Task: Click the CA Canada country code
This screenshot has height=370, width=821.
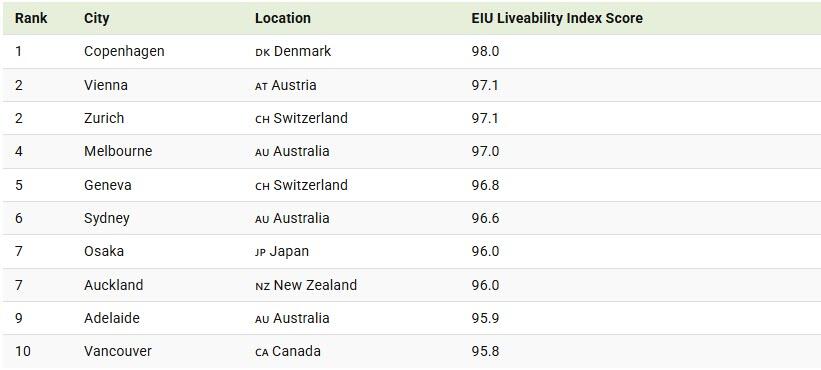Action: click(x=262, y=353)
